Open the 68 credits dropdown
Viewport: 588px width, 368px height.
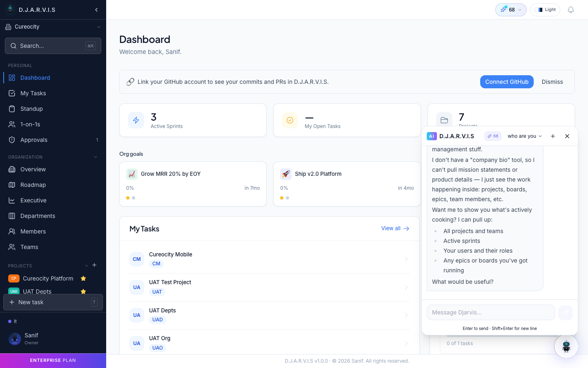coord(511,10)
